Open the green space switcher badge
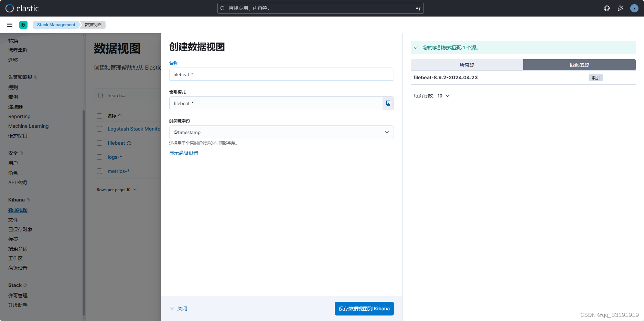Viewport: 644px width, 321px height. (x=23, y=24)
